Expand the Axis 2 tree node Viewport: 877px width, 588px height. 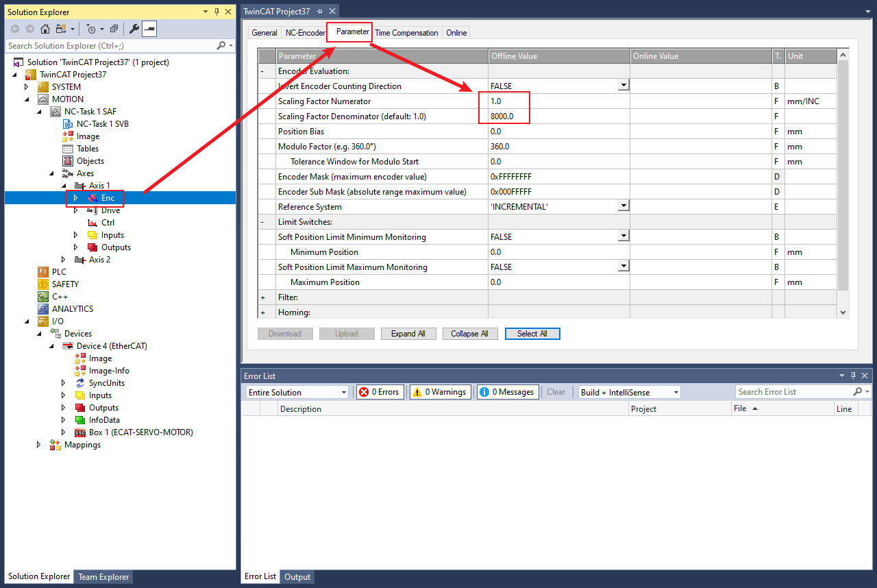click(x=64, y=260)
